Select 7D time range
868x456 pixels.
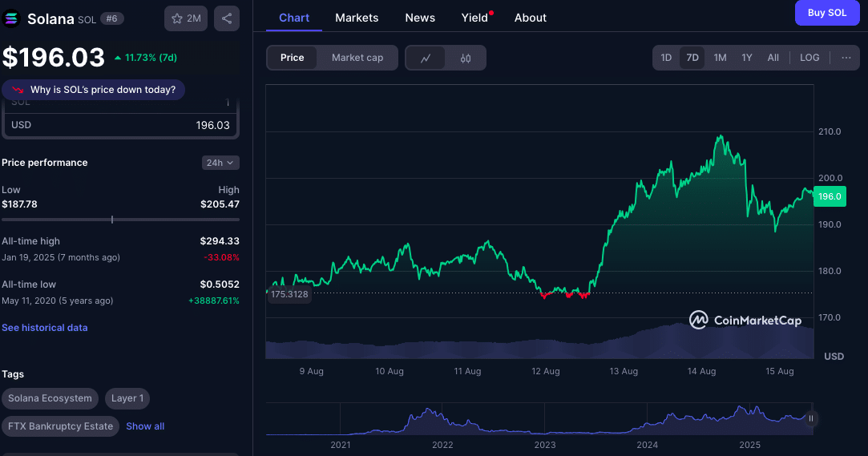point(692,58)
